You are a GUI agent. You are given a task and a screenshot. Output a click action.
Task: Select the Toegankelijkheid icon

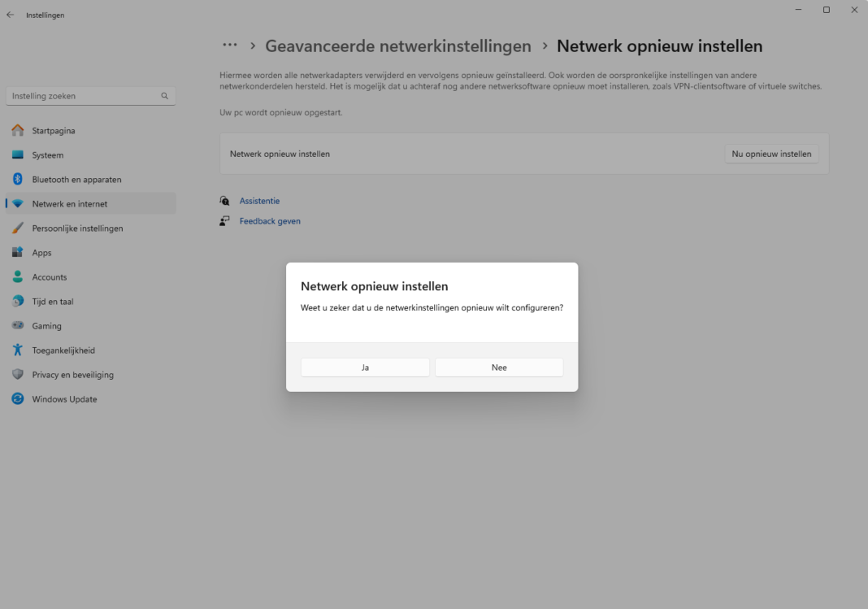pyautogui.click(x=18, y=350)
